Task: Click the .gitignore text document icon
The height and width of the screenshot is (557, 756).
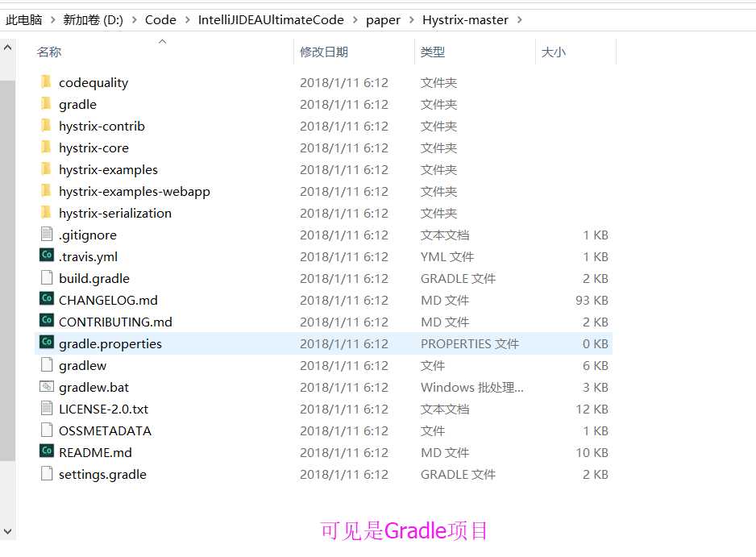Action: click(x=47, y=235)
